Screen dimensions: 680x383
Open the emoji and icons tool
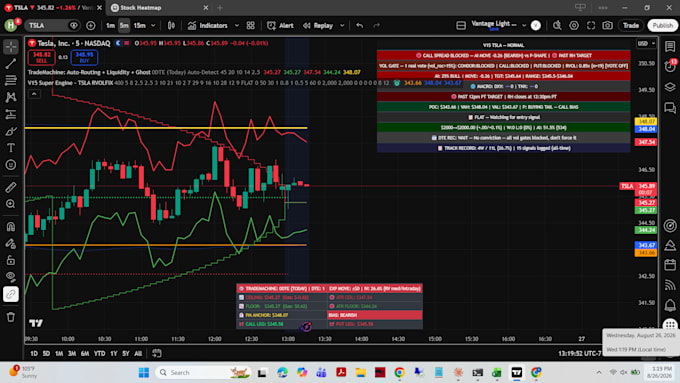pyautogui.click(x=11, y=165)
